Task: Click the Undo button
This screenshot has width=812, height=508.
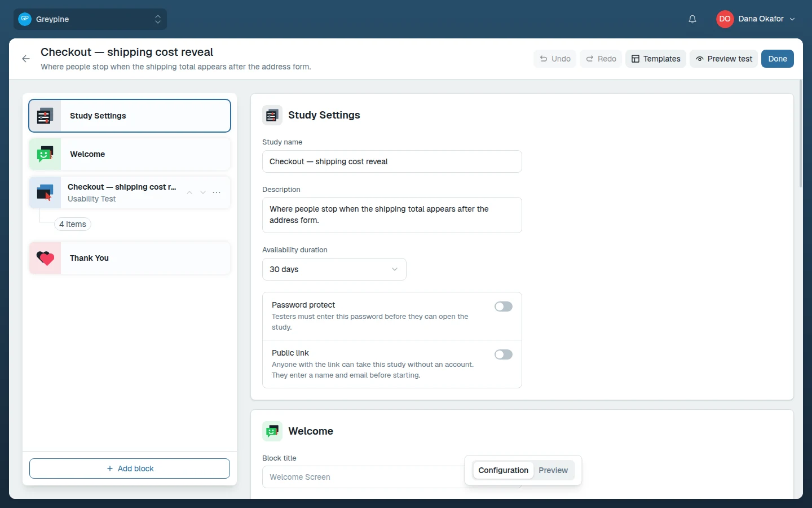Action: pyautogui.click(x=555, y=59)
